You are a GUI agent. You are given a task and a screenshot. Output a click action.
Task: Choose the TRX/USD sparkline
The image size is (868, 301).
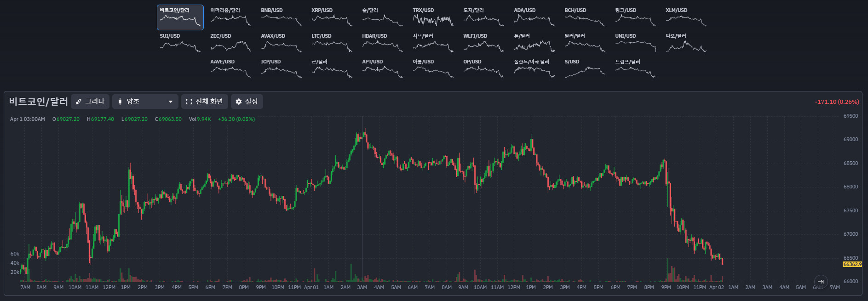(433, 17)
